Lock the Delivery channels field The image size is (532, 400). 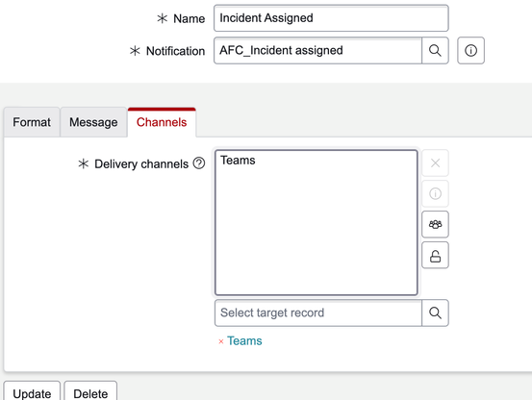coord(435,255)
